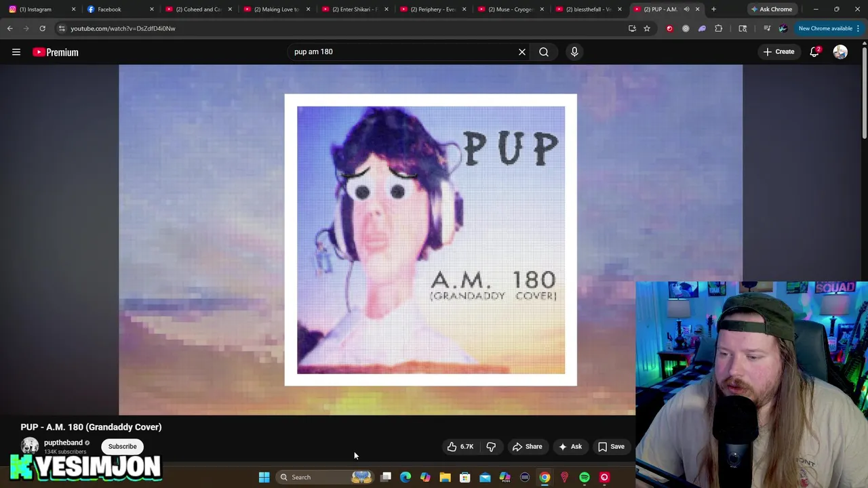This screenshot has width=868, height=488.
Task: Reload the page in Chrome
Action: 42,28
